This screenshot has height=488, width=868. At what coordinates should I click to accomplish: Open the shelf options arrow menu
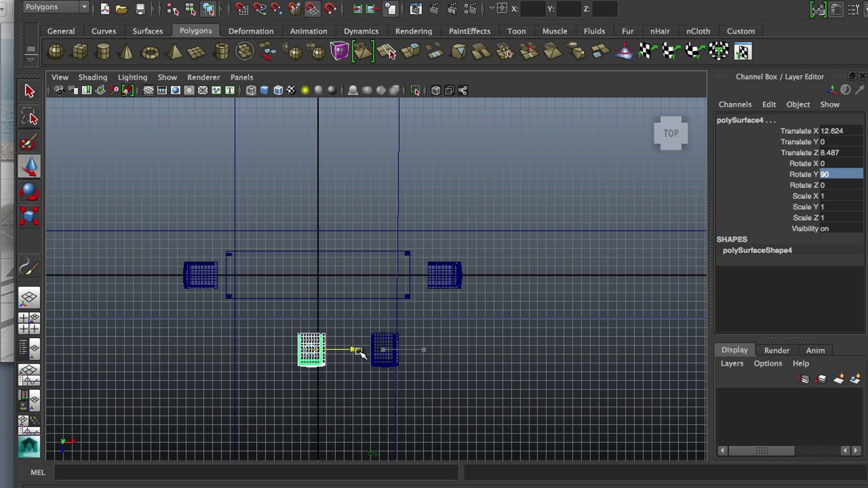[x=31, y=60]
